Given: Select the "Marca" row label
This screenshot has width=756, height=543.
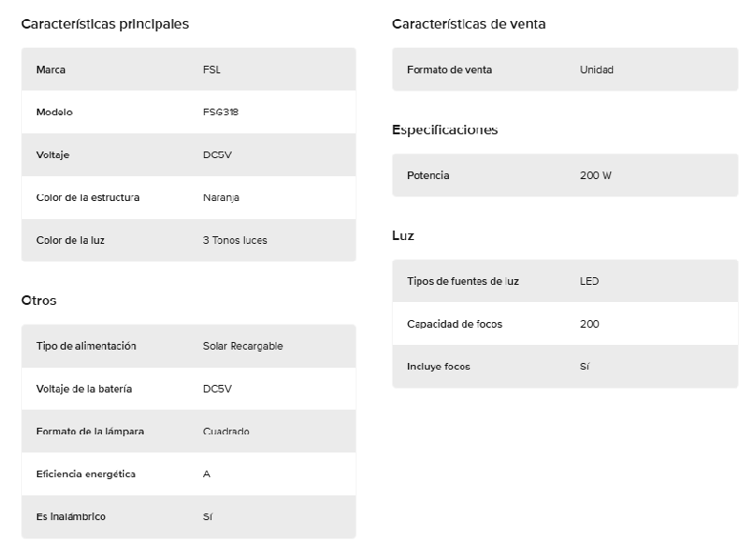Looking at the screenshot, I should (51, 70).
